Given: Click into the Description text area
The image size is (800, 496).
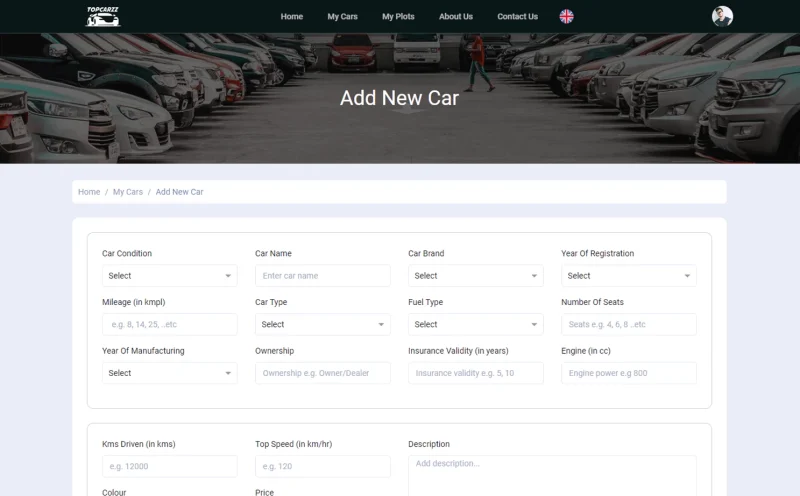Looking at the screenshot, I should [552, 476].
